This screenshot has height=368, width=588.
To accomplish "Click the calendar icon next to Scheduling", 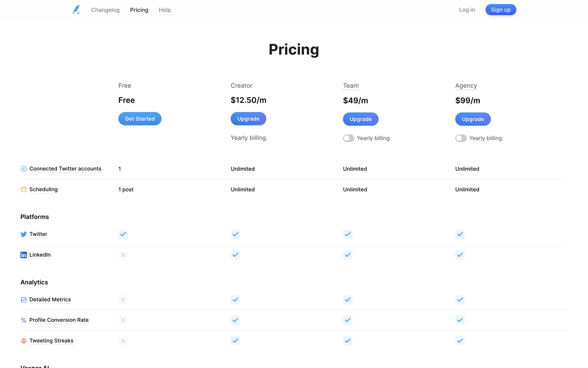I will (24, 190).
